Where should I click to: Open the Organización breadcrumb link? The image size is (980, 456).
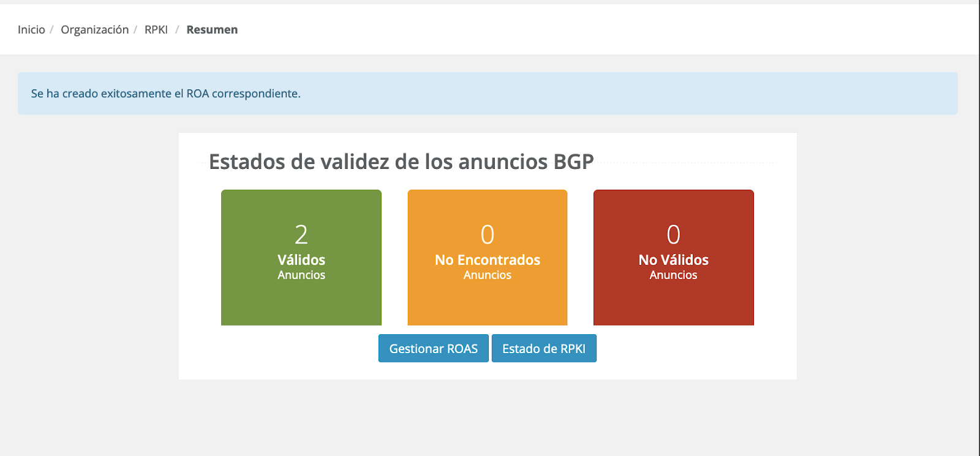[94, 29]
